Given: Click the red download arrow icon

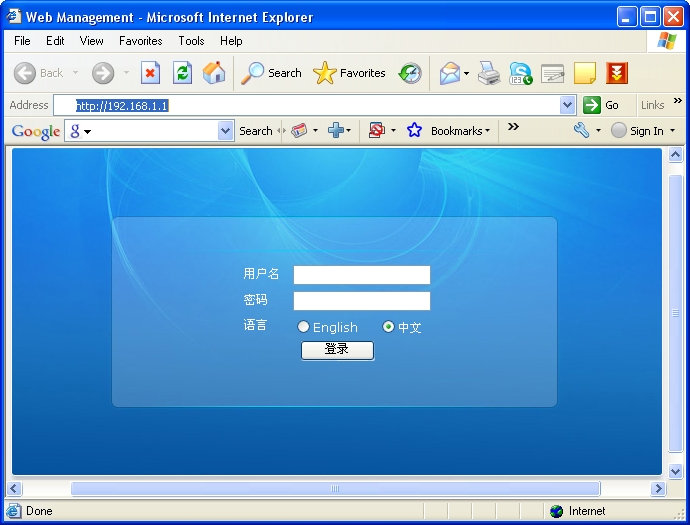Looking at the screenshot, I should (617, 73).
